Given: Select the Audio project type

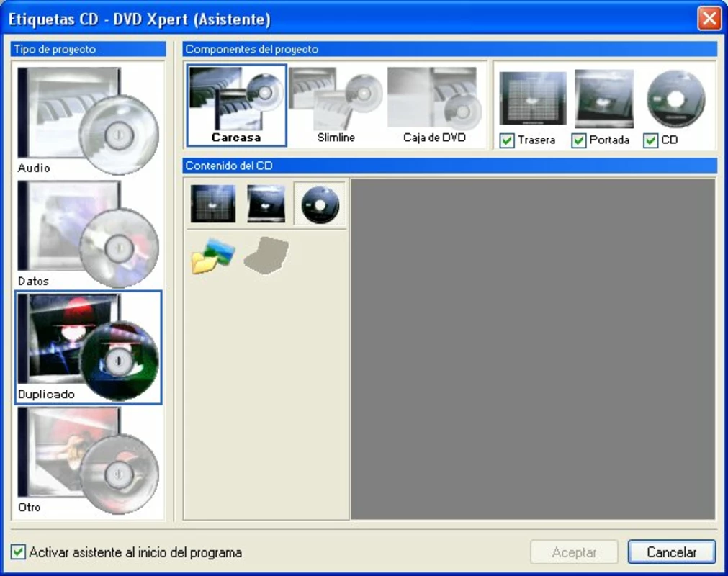Looking at the screenshot, I should click(89, 120).
